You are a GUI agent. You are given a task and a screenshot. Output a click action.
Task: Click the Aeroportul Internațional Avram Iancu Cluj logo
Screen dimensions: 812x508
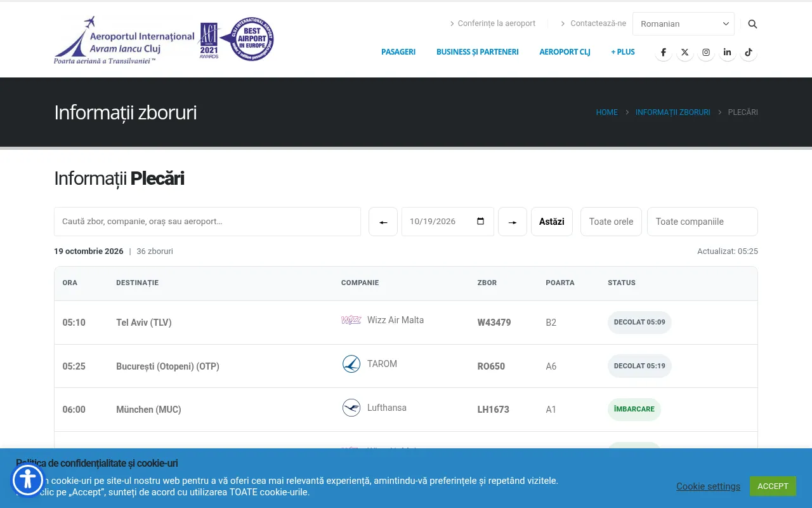pos(124,40)
